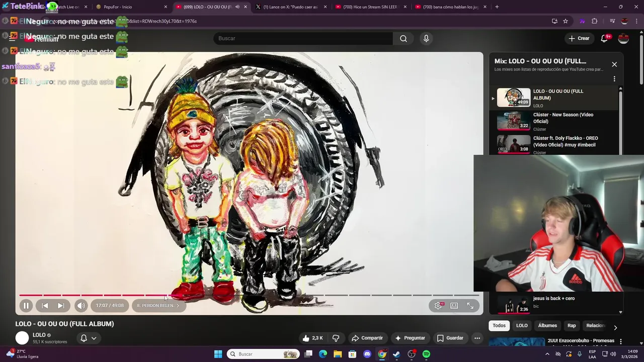644x362 pixels.
Task: Open more actions three-dot menu below video
Action: coord(477,338)
